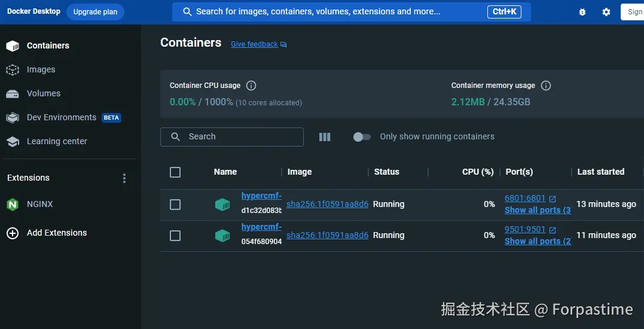This screenshot has width=644, height=329.
Task: Click the Learning center graduation cap icon
Action: 13,142
